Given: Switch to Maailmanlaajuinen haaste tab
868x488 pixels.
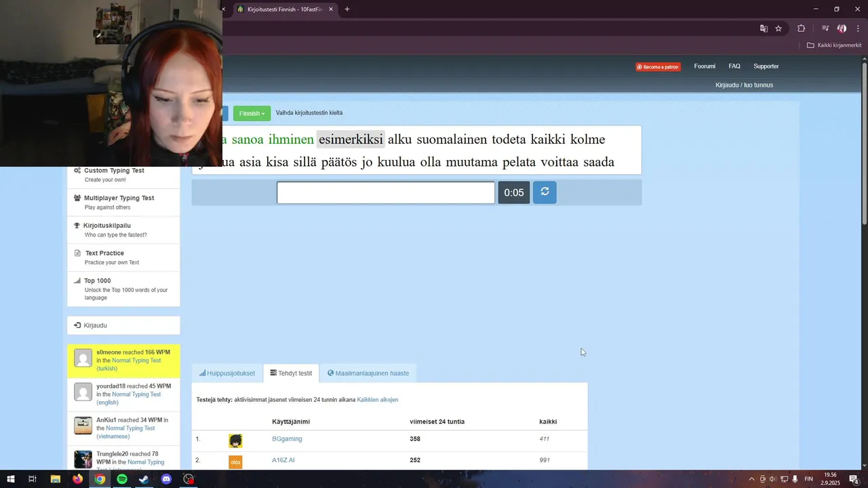Looking at the screenshot, I should pyautogui.click(x=368, y=373).
